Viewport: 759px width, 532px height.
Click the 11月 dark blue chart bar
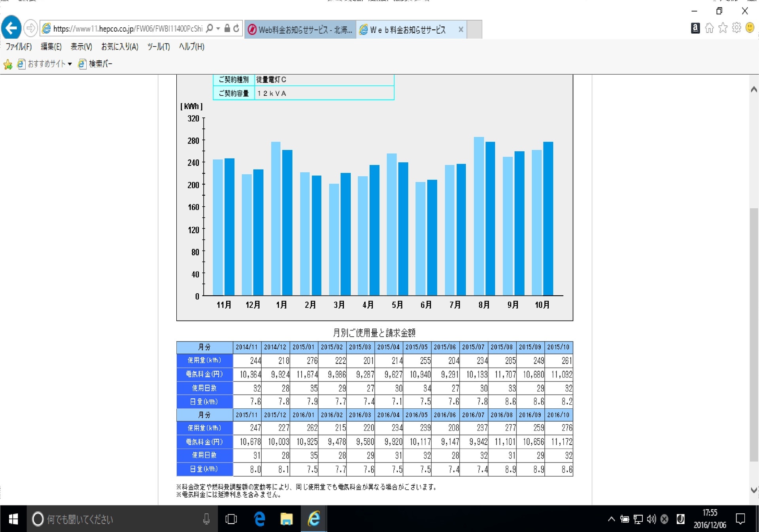coord(230,227)
